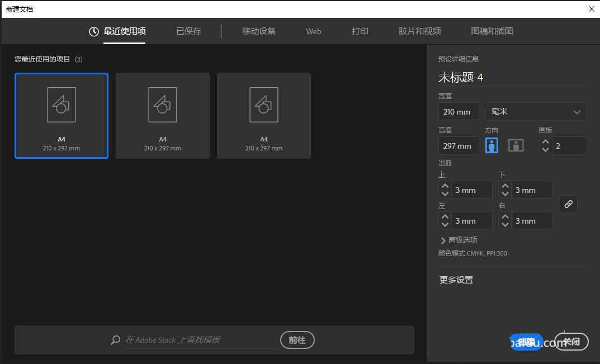Click the magnifier icon in the Adobe Stock search bar
The height and width of the screenshot is (364, 600).
point(115,340)
